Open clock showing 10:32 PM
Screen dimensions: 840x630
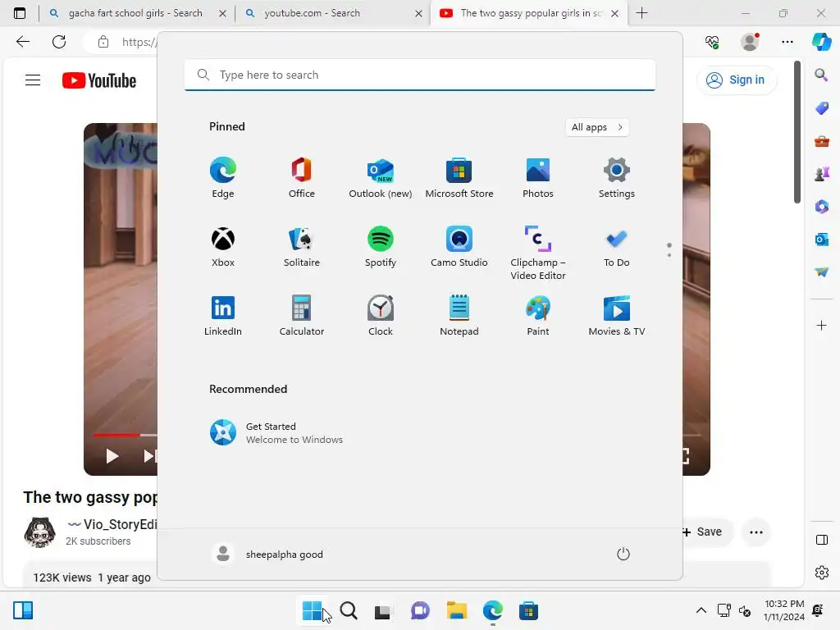click(783, 610)
